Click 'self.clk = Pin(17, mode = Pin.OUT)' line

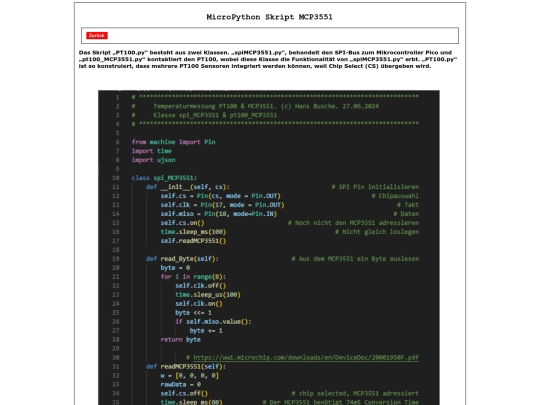click(x=222, y=205)
